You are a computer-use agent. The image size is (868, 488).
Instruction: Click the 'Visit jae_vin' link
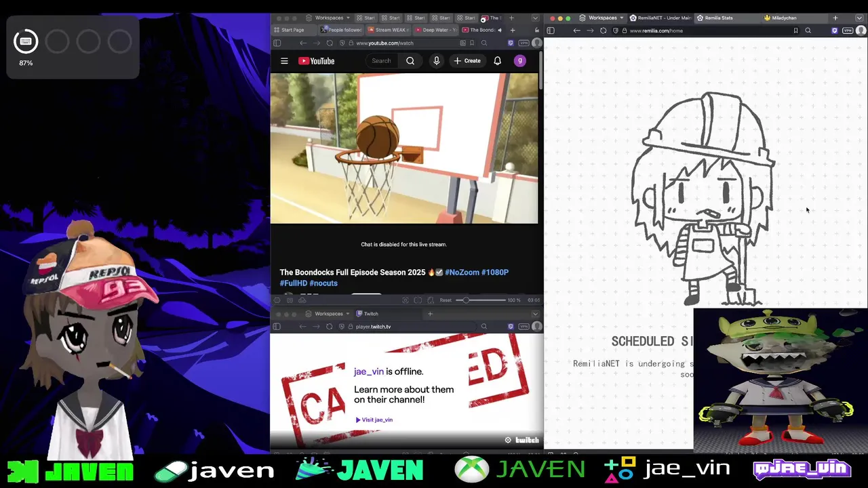[374, 420]
